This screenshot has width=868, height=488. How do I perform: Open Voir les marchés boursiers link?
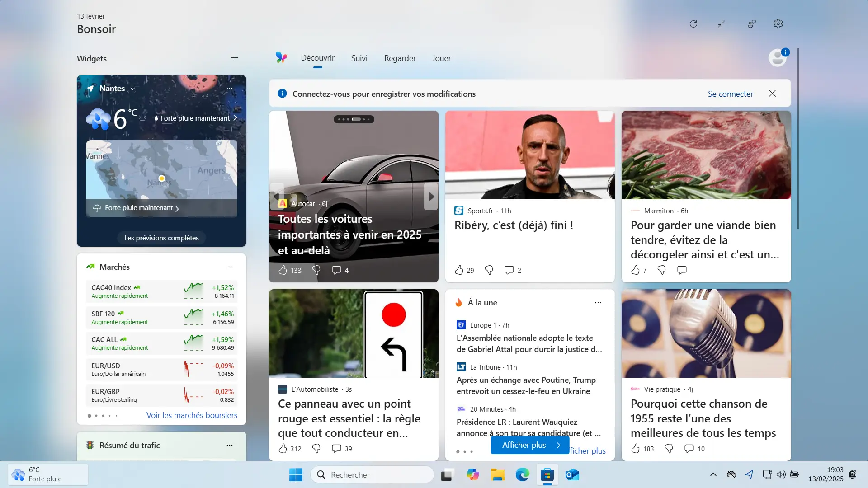[x=192, y=415]
